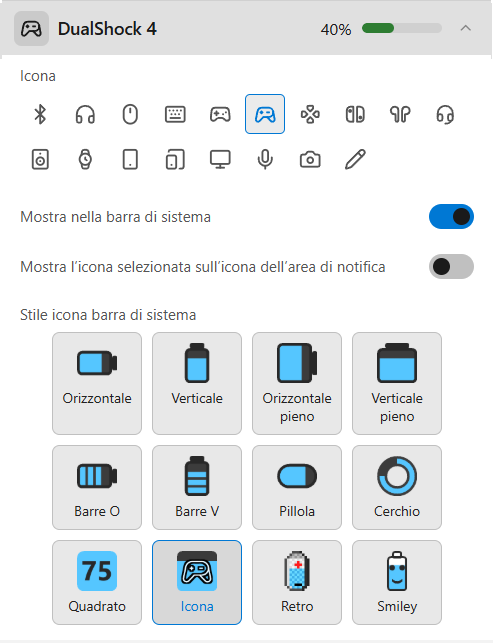Choose the camera device icon
The width and height of the screenshot is (493, 643).
310,160
